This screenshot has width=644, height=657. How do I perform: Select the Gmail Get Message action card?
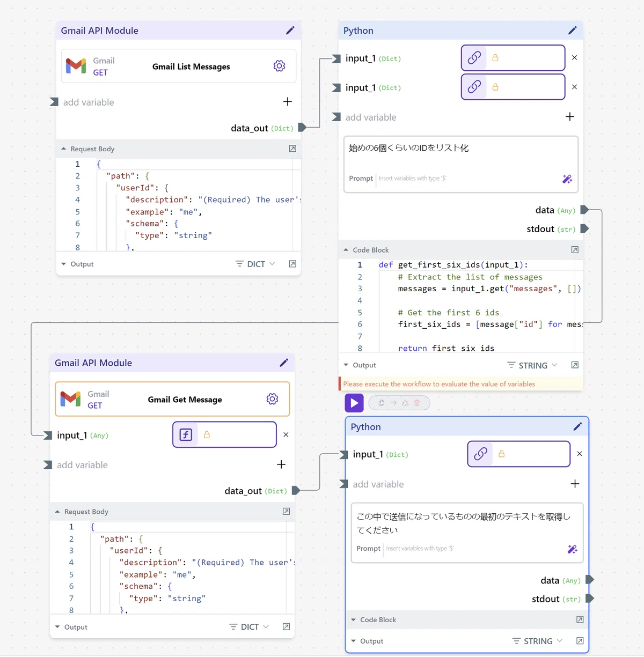click(x=172, y=399)
